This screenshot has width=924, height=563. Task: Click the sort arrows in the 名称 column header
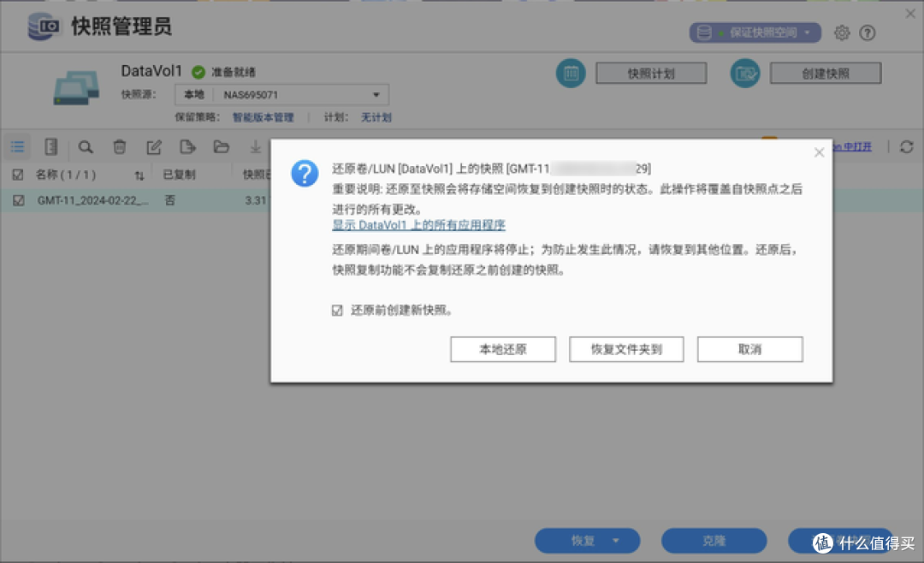[x=139, y=175]
